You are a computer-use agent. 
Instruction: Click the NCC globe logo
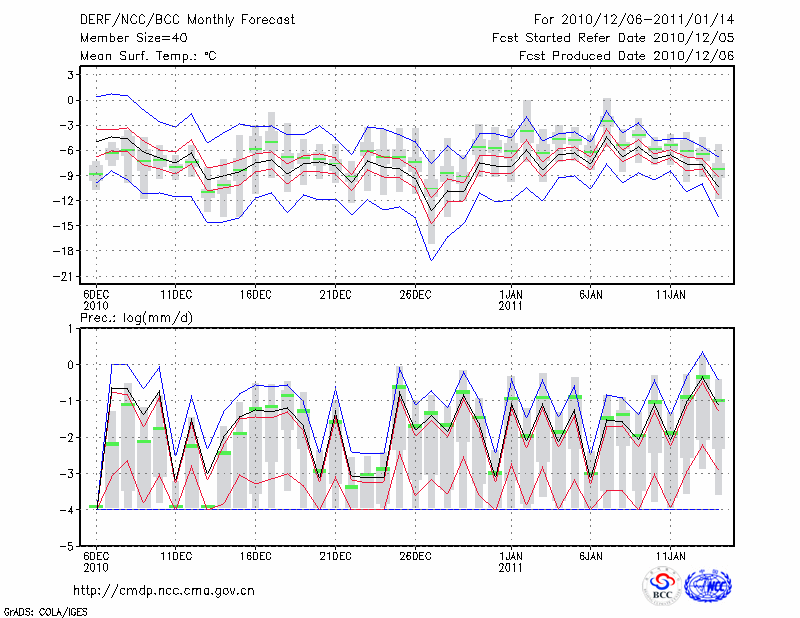click(707, 586)
